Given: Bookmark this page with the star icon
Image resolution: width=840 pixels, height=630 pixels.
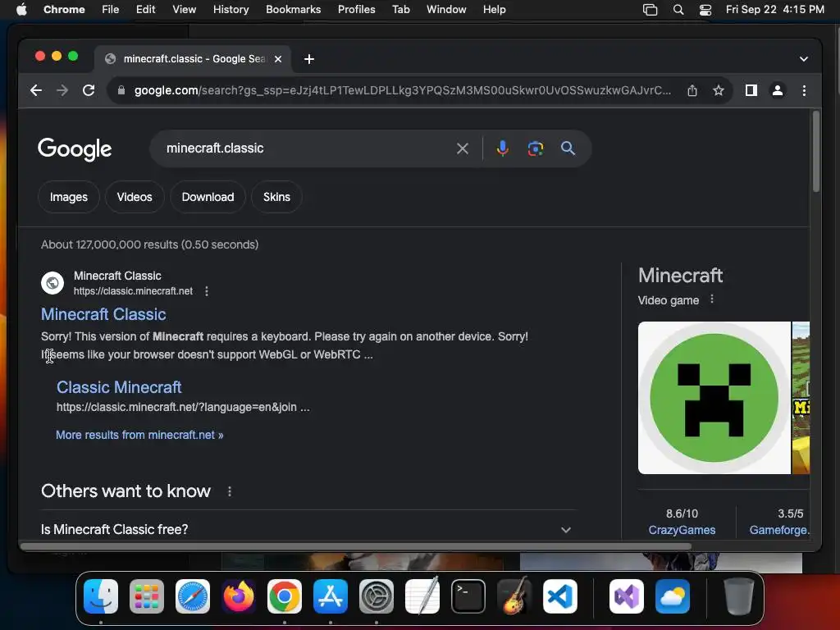Looking at the screenshot, I should (719, 90).
